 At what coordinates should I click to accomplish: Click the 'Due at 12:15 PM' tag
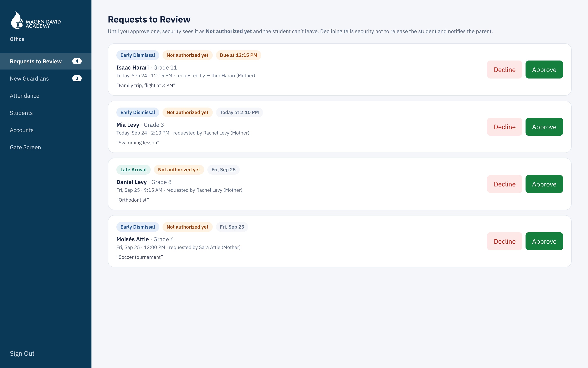coord(238,55)
